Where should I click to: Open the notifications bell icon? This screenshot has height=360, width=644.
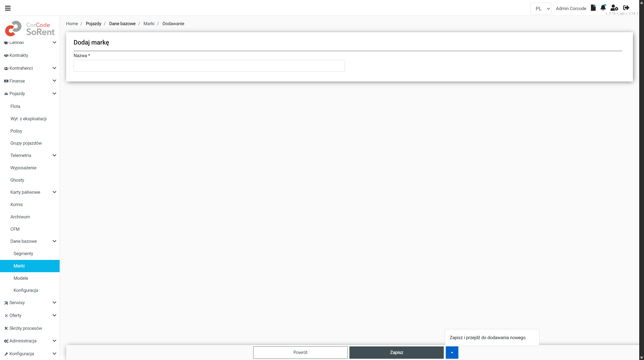603,8
